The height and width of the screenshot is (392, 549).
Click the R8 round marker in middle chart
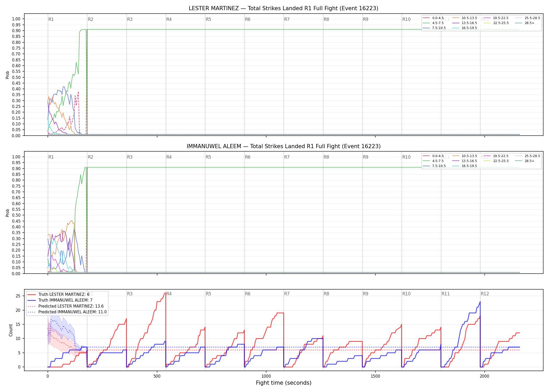(x=326, y=157)
